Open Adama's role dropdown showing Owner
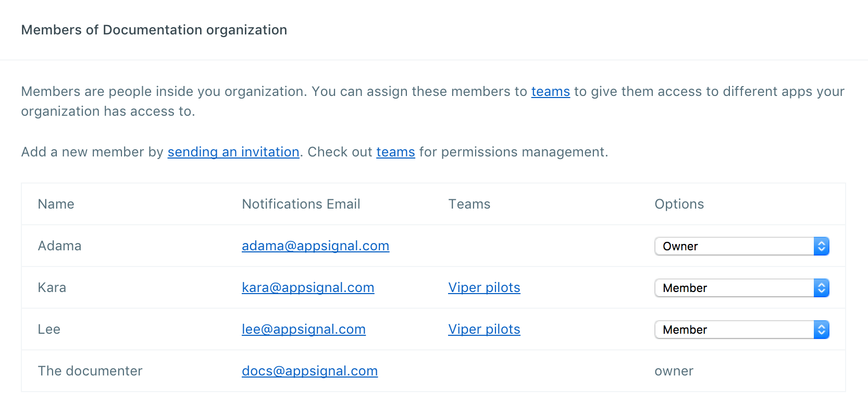Viewport: 868px width, 413px height. pyautogui.click(x=741, y=246)
